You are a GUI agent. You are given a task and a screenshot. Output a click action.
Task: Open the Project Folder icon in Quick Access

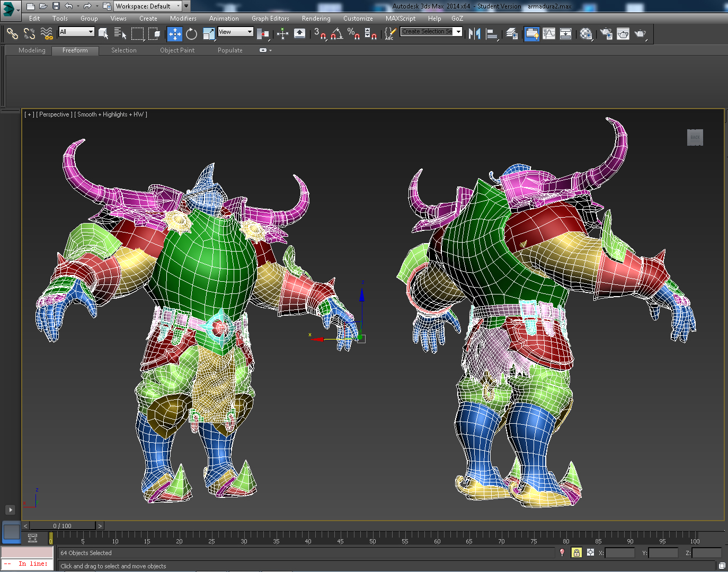point(106,6)
